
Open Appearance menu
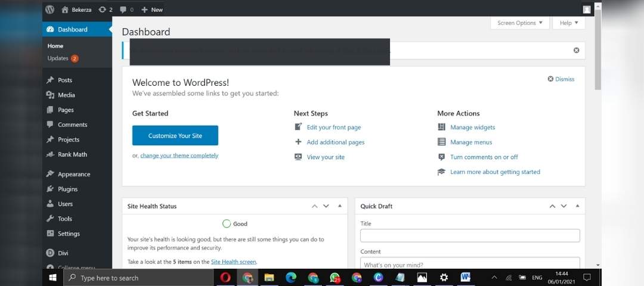pos(77,174)
